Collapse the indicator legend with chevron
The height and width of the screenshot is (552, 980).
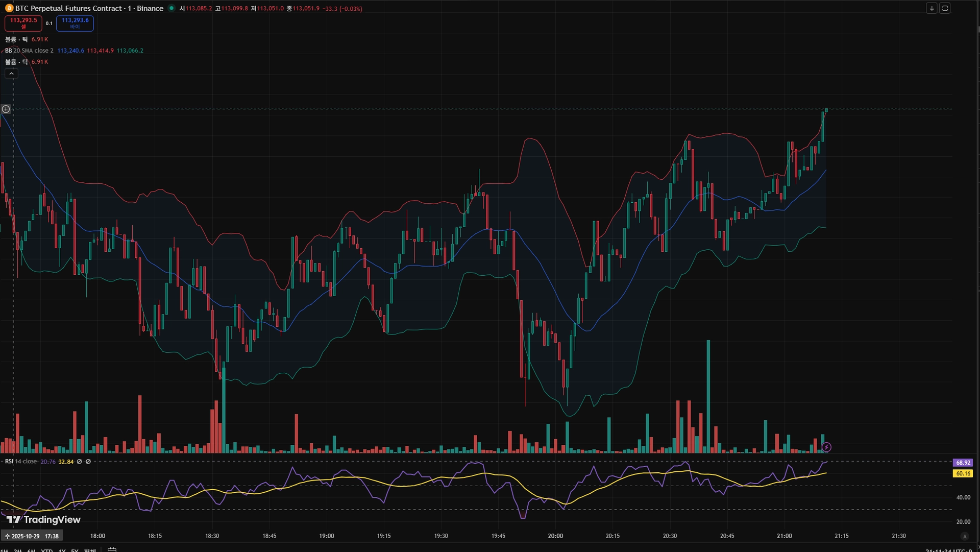tap(11, 74)
